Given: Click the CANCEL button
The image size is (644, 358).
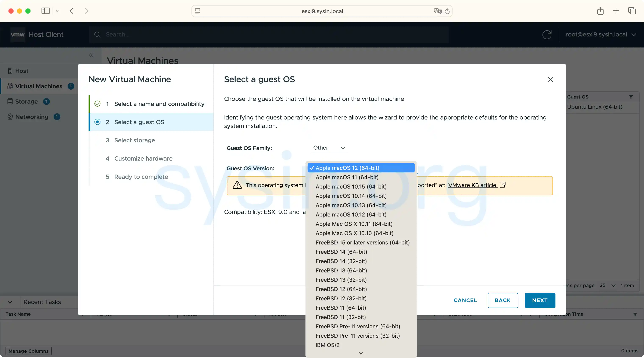Looking at the screenshot, I should click(x=465, y=300).
